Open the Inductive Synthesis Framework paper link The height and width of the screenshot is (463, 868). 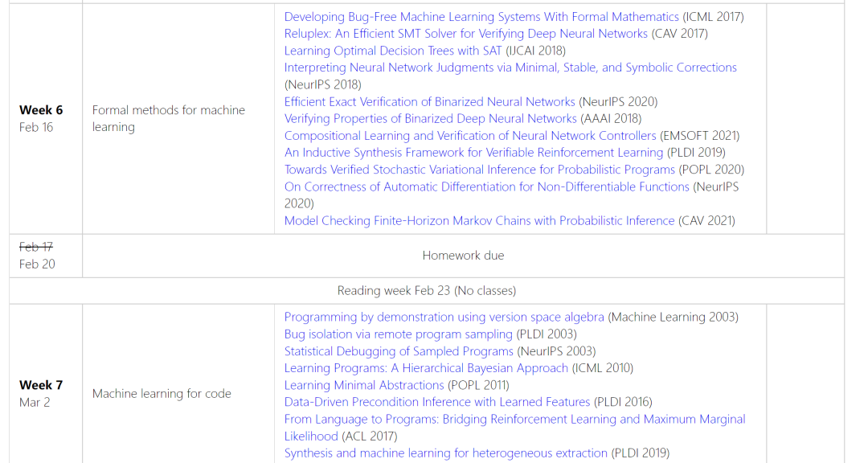473,152
